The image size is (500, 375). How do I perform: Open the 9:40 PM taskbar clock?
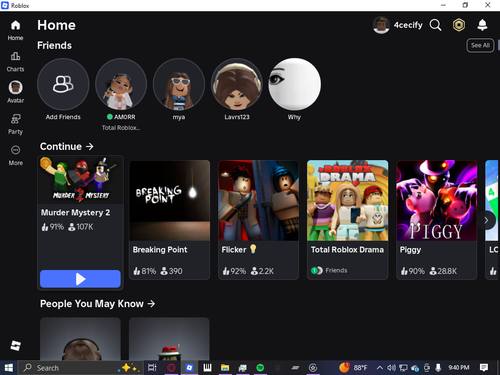(459, 368)
